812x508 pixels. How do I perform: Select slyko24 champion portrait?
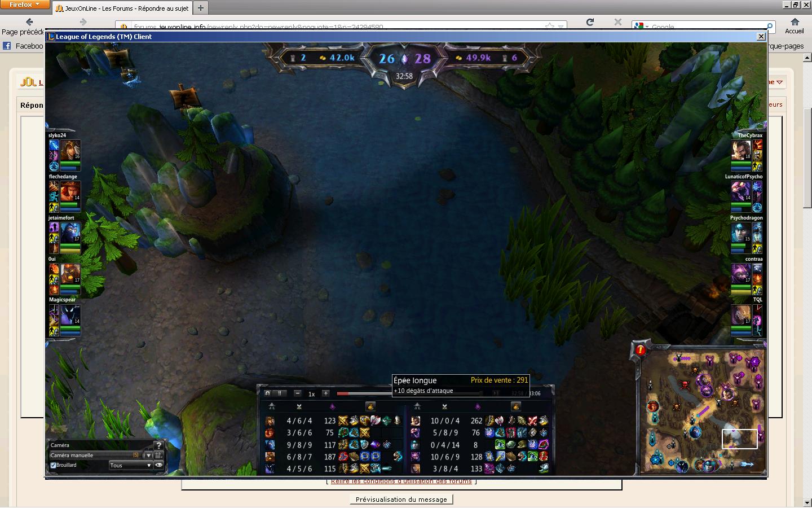tap(70, 150)
